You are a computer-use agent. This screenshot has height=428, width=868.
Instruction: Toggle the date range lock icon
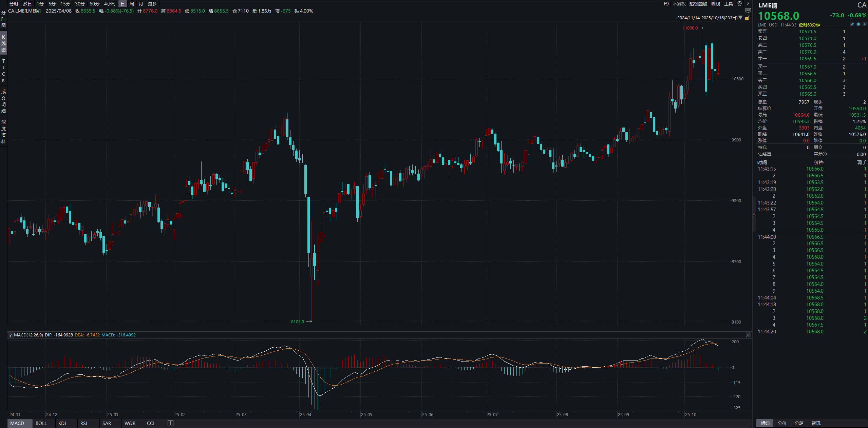[x=747, y=18]
